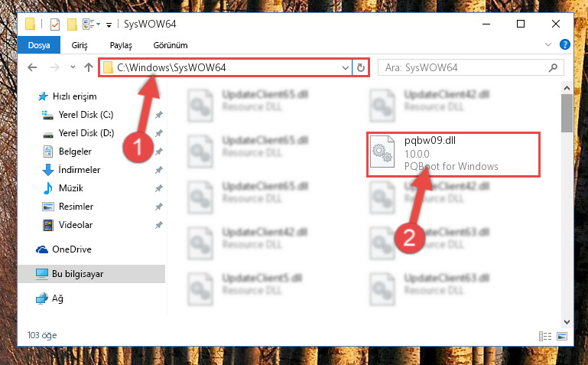Open İndirmeler in navigation pane
Viewport: 588px width, 365px height.
click(79, 170)
